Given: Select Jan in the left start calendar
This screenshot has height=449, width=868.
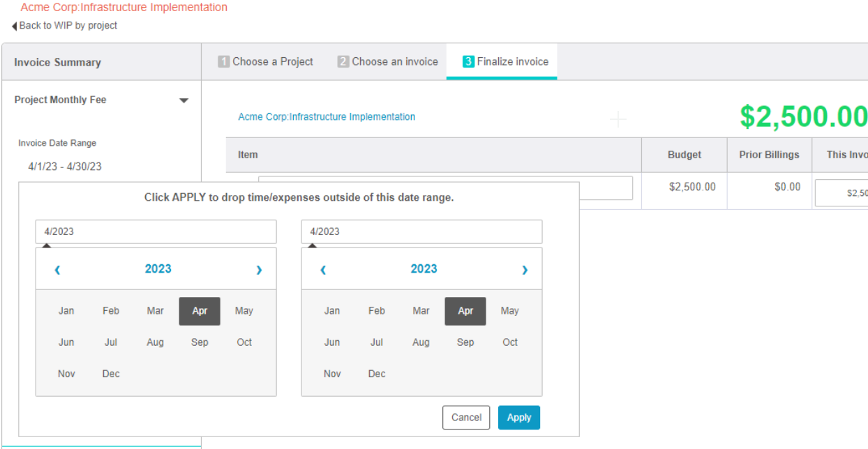Looking at the screenshot, I should tap(66, 311).
